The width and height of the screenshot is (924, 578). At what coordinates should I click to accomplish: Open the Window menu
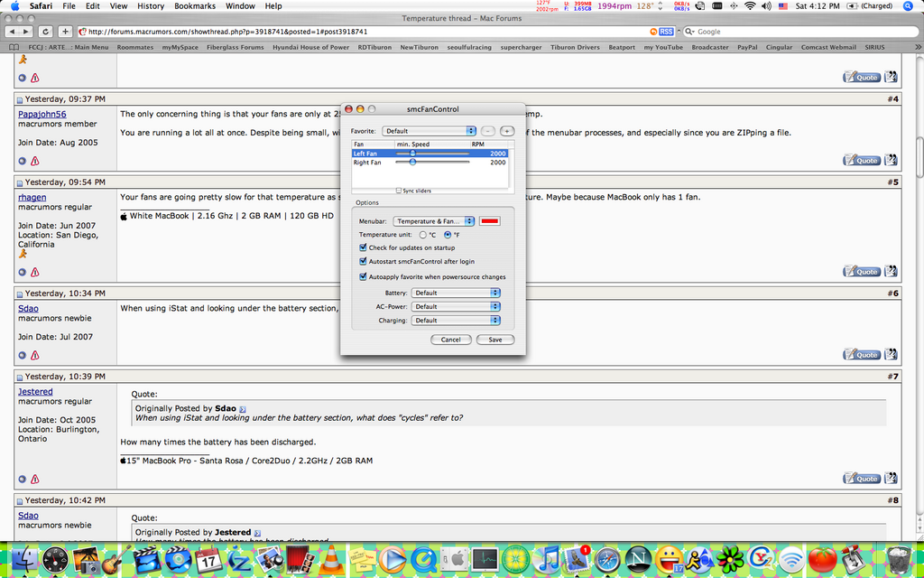coord(242,6)
